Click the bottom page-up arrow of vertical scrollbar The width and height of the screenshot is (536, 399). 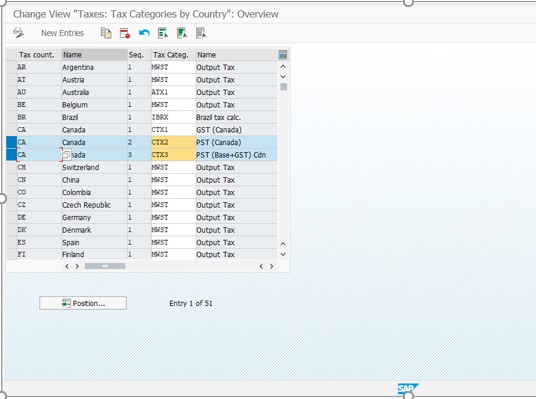[x=283, y=244]
